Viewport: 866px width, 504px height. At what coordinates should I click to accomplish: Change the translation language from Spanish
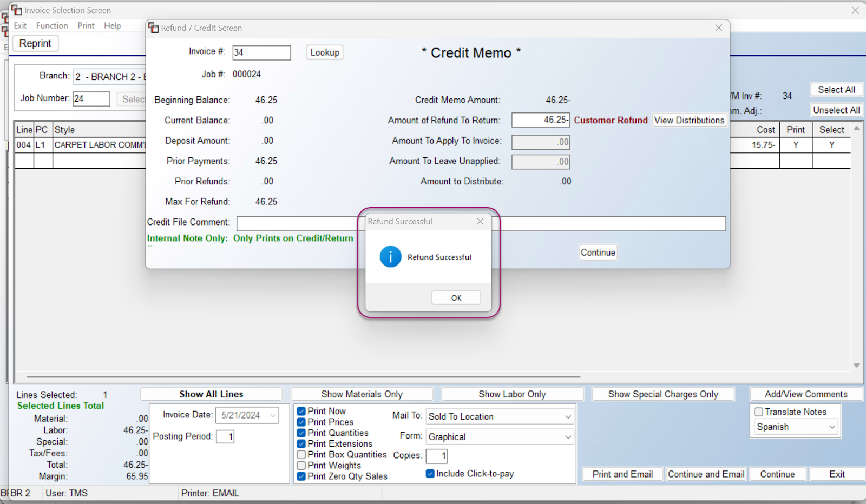tap(831, 427)
